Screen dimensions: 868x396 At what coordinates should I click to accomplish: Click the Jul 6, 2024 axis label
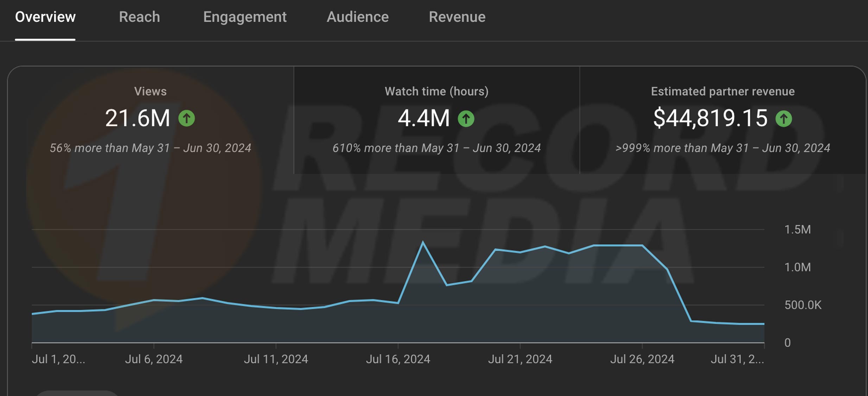coord(154,359)
